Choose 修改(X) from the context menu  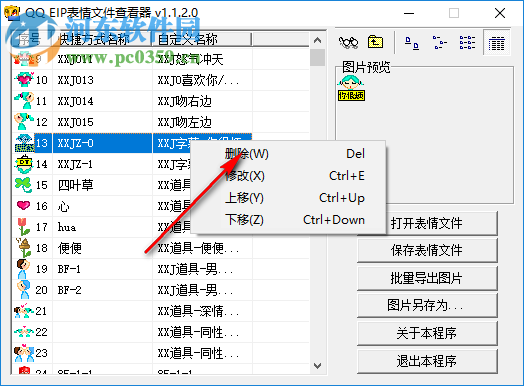coord(288,176)
